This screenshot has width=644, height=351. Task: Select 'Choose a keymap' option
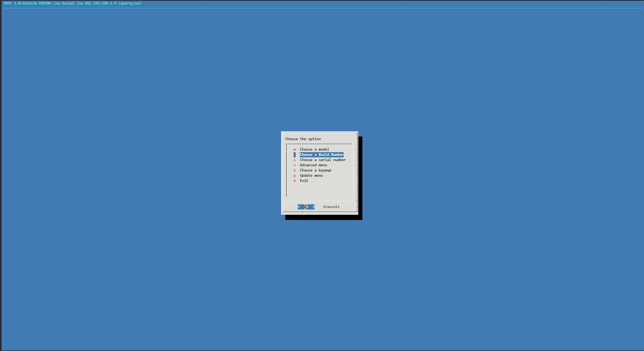click(315, 170)
